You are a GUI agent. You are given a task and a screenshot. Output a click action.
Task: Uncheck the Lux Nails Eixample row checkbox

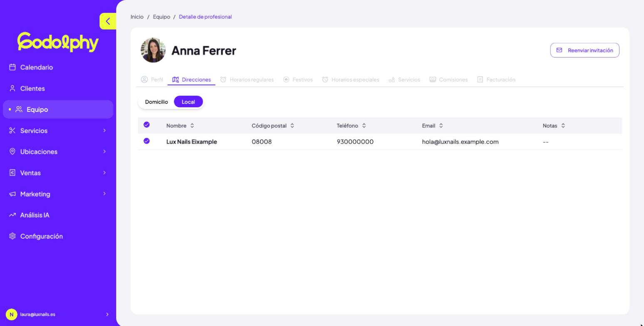coord(147,141)
